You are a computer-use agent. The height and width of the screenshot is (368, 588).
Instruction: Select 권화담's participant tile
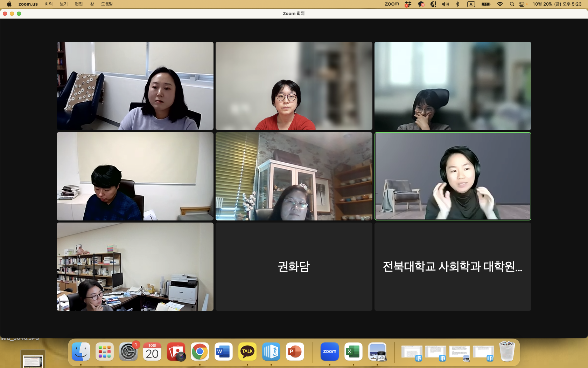point(294,266)
